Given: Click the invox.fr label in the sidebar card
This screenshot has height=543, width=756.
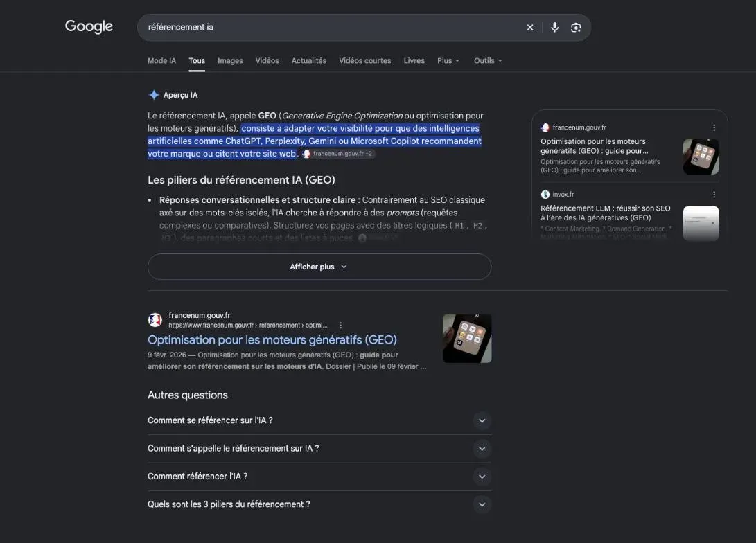Looking at the screenshot, I should click(563, 195).
